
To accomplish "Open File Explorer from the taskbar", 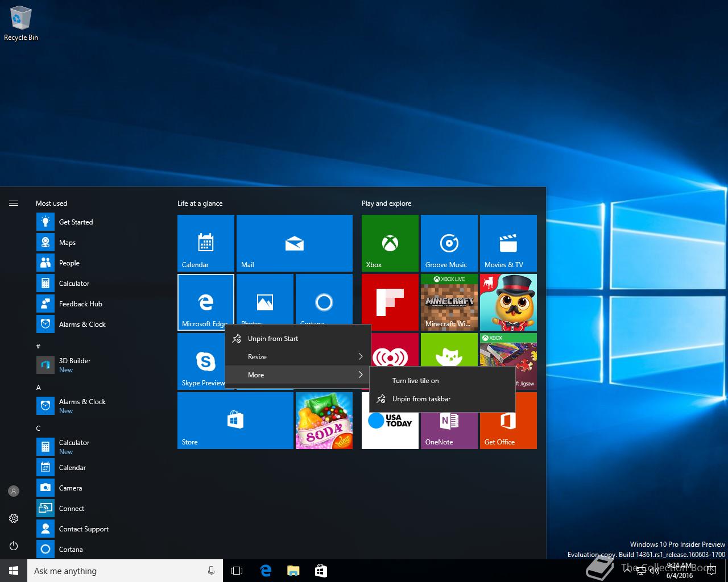I will pyautogui.click(x=293, y=571).
